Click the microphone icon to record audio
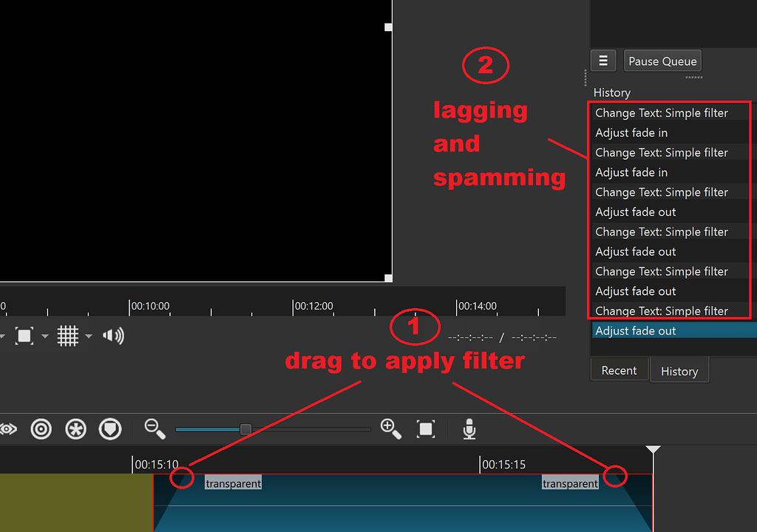 click(469, 429)
